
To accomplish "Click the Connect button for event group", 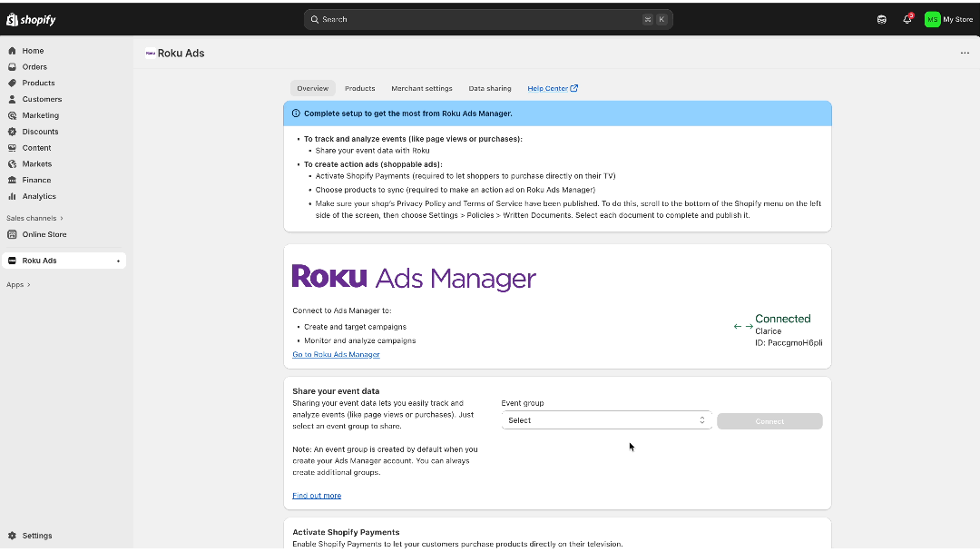I will point(769,421).
